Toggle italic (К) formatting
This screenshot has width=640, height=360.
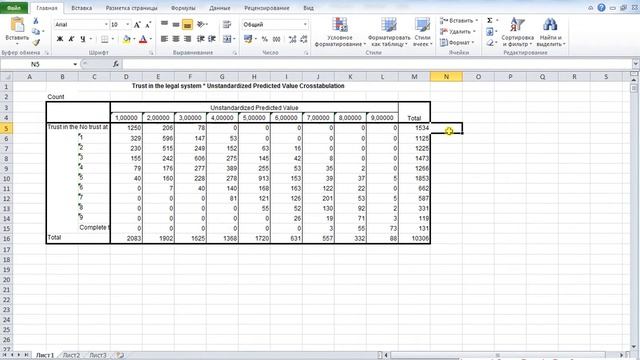(71, 39)
